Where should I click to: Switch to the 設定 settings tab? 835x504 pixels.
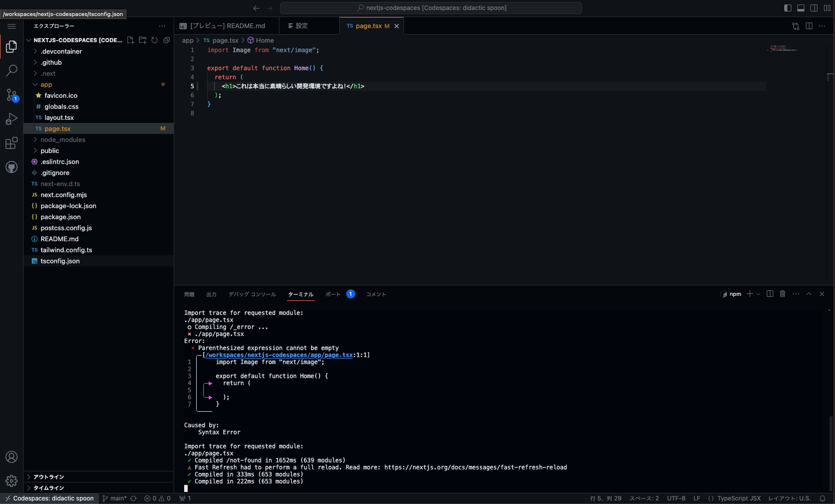click(309, 26)
